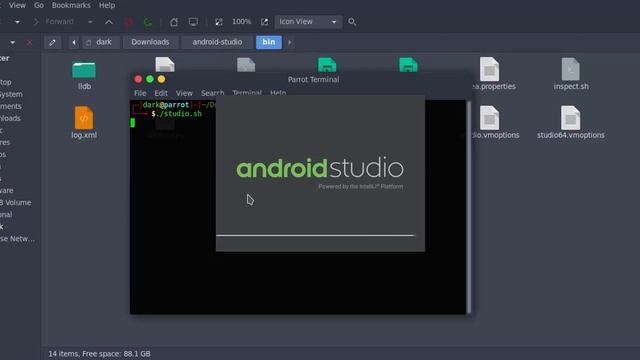
Task: Click the Android Studio loading progress bar
Action: [316, 236]
